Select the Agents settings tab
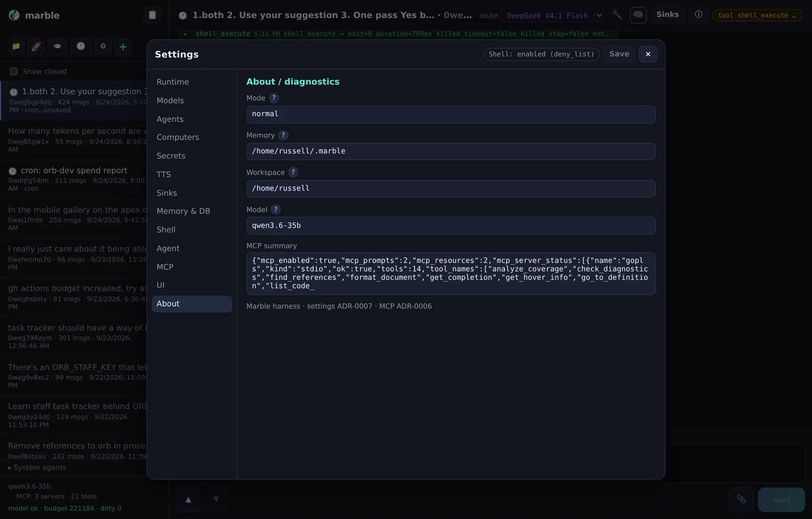Screen dimensions: 812x519 [x=192, y=119]
